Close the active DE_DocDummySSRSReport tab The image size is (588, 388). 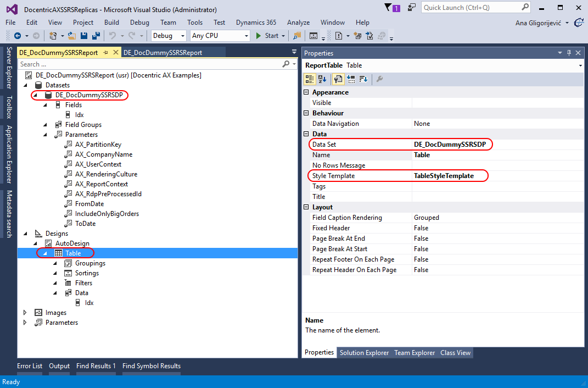click(115, 53)
